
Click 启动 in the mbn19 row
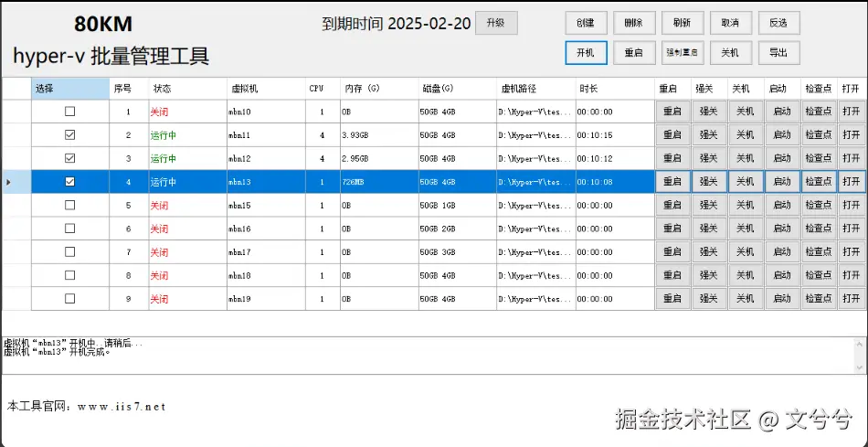[x=782, y=299]
